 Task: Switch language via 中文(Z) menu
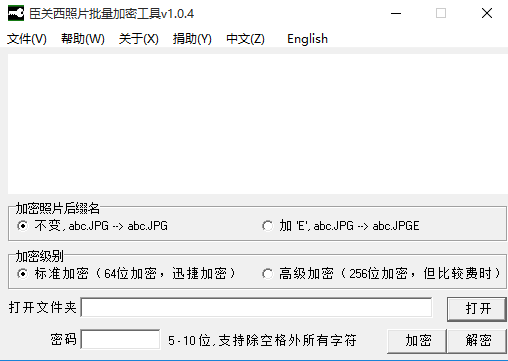pyautogui.click(x=245, y=39)
